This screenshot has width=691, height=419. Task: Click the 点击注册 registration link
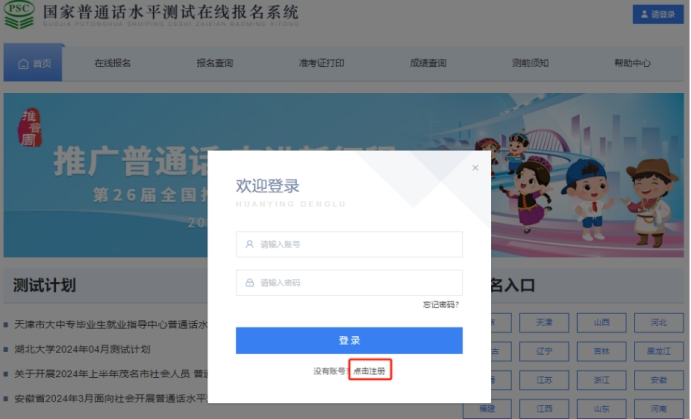[x=369, y=371]
